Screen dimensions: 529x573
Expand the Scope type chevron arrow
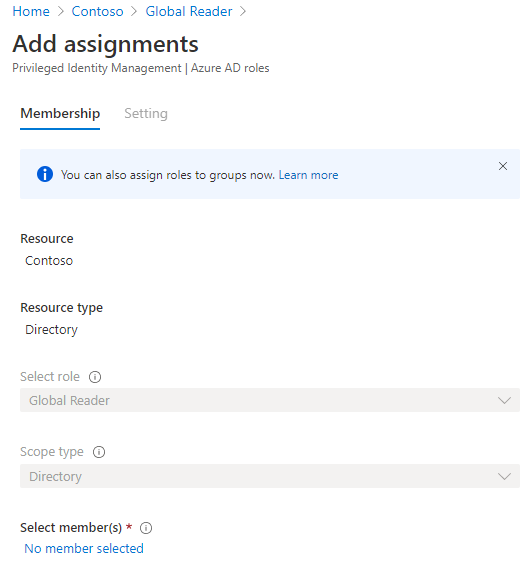pyautogui.click(x=504, y=477)
